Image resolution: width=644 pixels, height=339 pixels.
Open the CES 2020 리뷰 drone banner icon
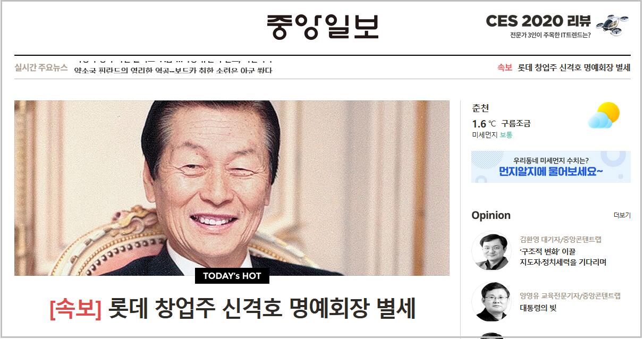click(612, 24)
